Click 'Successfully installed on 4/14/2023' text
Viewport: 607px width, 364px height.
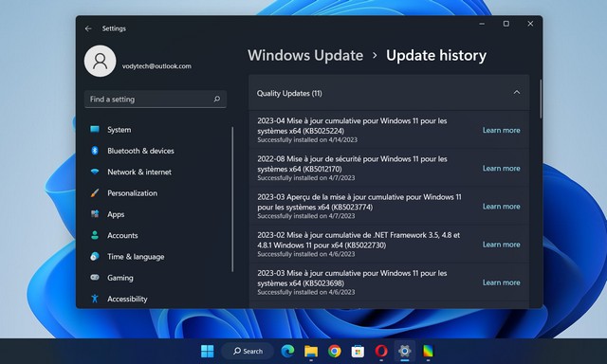click(307, 140)
